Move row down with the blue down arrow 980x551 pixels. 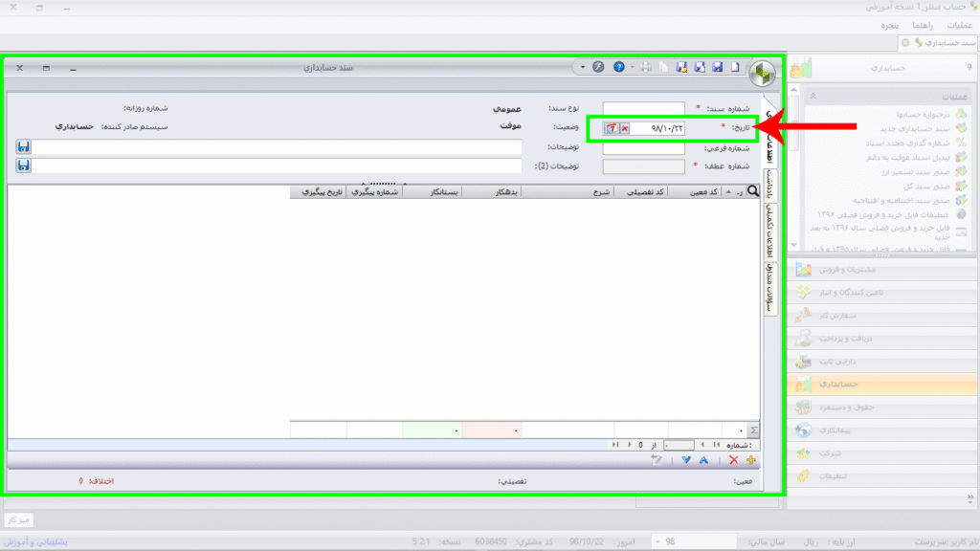pos(686,460)
